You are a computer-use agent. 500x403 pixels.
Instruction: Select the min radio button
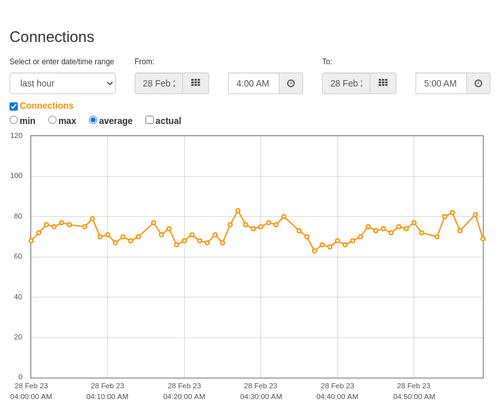click(x=14, y=120)
